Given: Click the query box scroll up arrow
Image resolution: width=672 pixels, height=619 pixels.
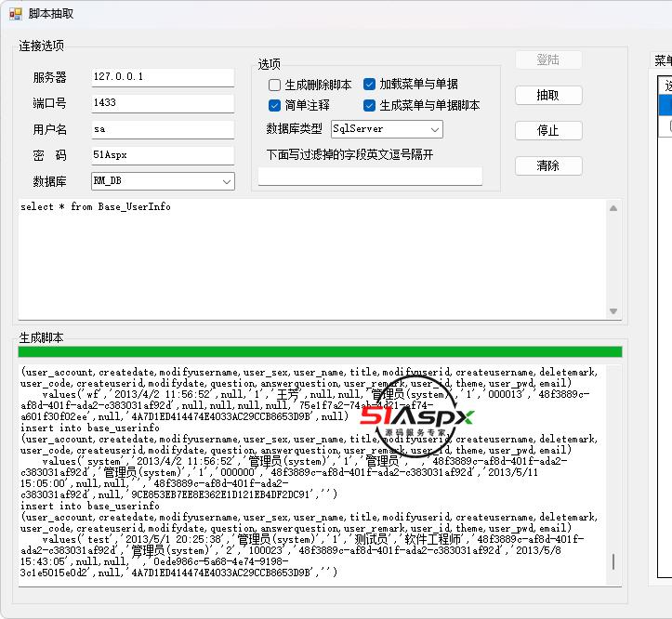Looking at the screenshot, I should pyautogui.click(x=613, y=208).
